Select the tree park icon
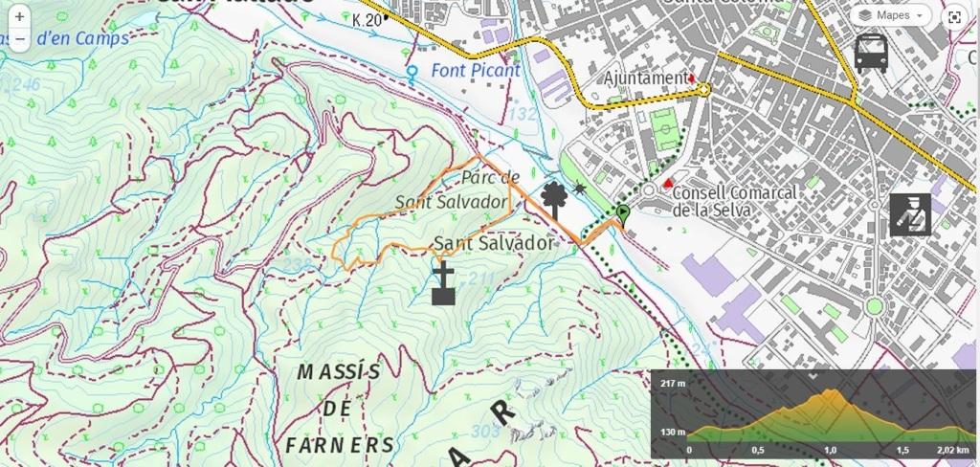The image size is (980, 467). point(554,199)
